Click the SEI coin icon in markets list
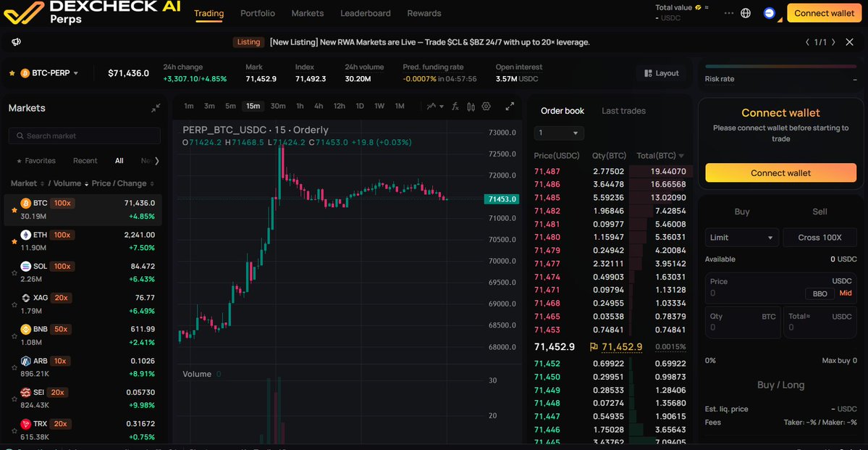 pyautogui.click(x=25, y=392)
